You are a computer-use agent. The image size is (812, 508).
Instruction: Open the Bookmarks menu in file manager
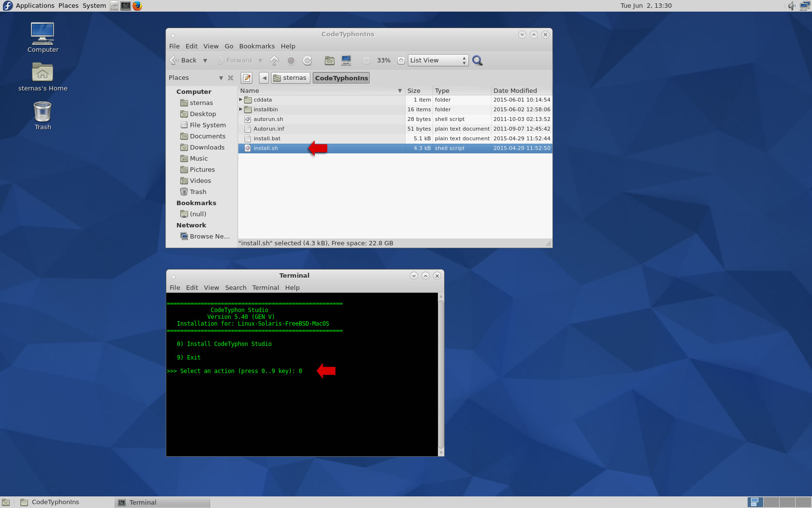click(x=257, y=46)
